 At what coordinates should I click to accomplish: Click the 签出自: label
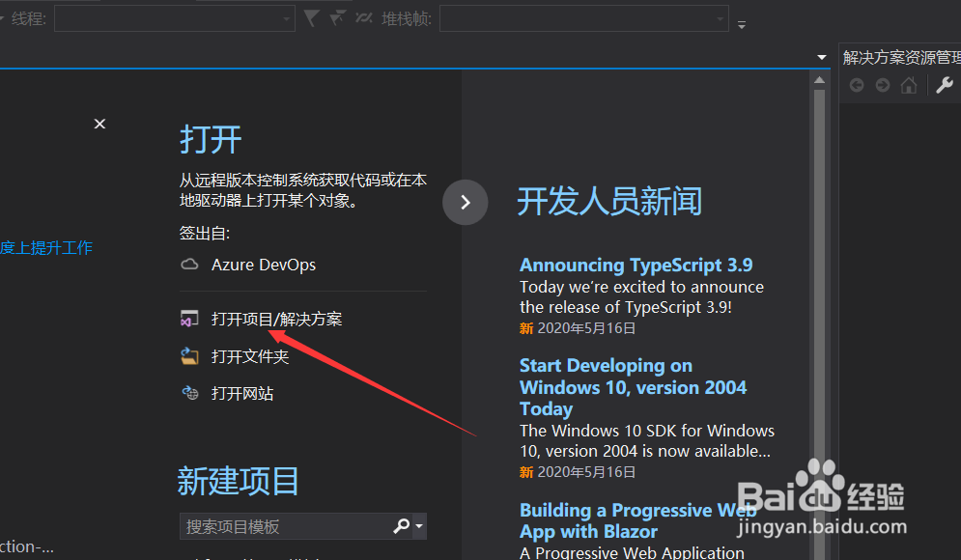[205, 234]
